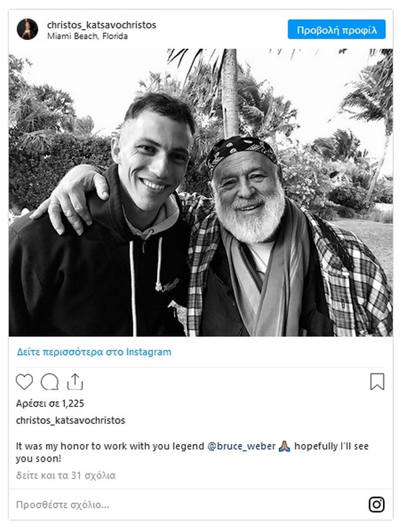View all comments via δείτε και τα 31 σχόλια

pos(66,476)
